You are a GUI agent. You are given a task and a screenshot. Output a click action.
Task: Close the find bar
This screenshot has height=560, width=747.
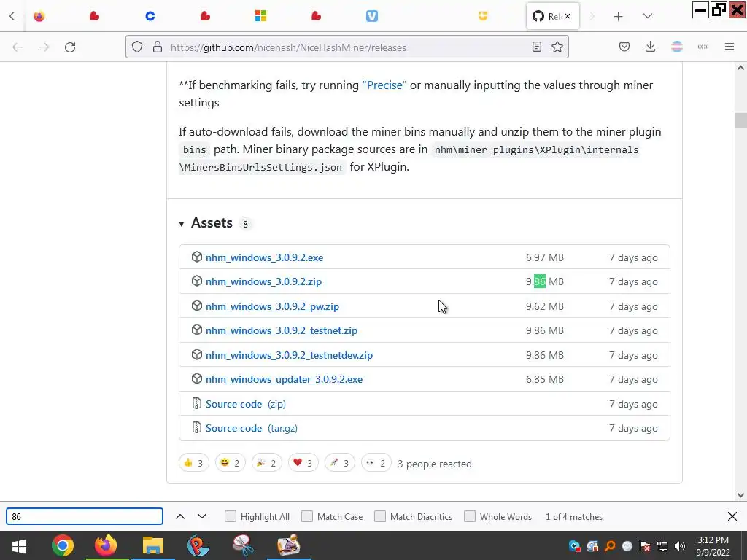(732, 516)
